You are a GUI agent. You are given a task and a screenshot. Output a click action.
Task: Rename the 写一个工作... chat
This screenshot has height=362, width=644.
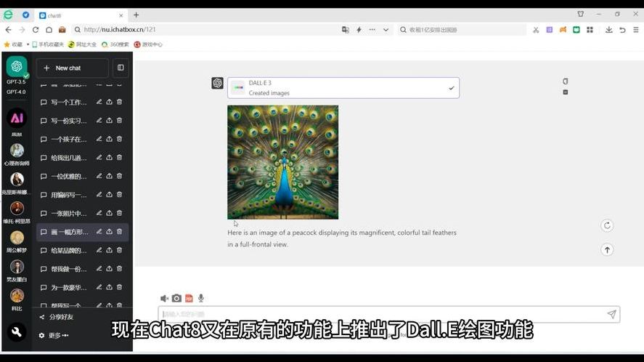point(99,102)
